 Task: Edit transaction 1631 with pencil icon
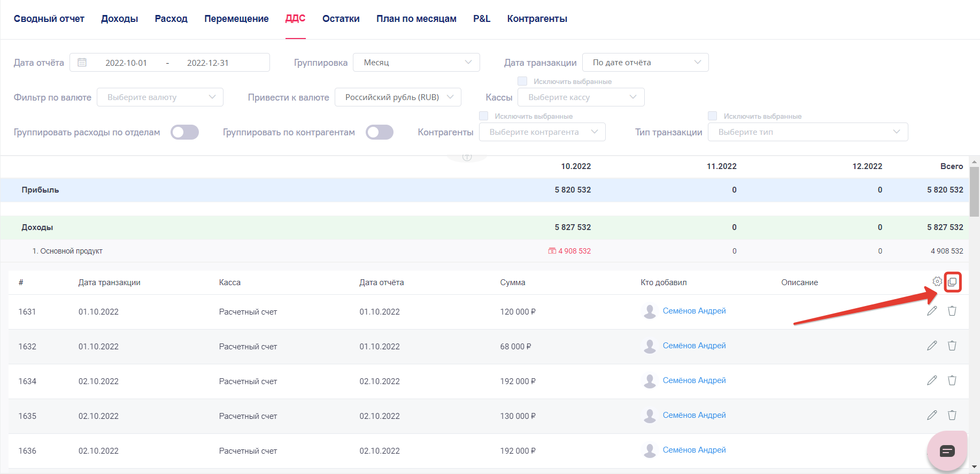pos(932,311)
